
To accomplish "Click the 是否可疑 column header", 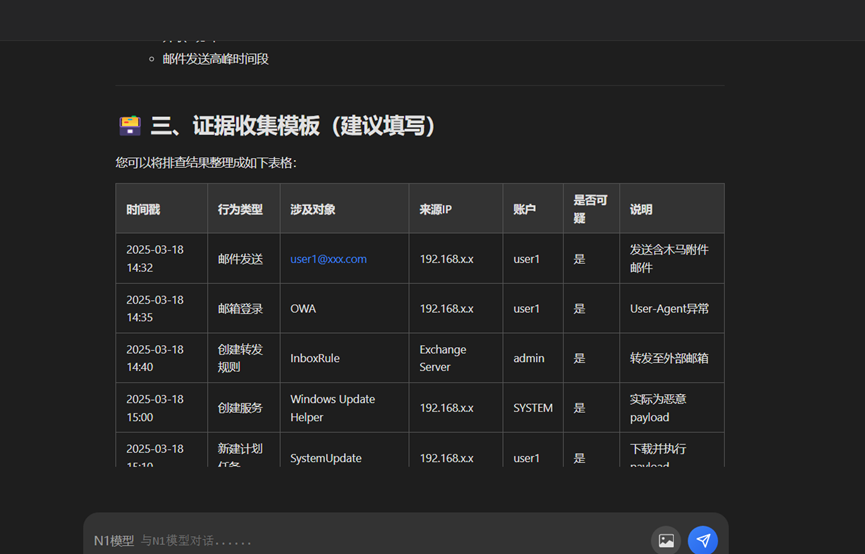I will pyautogui.click(x=590, y=209).
